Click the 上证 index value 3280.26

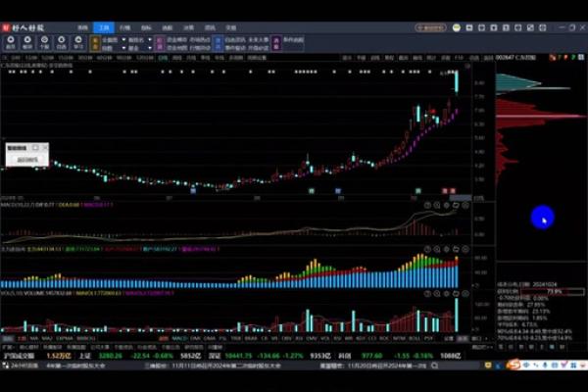pos(110,356)
